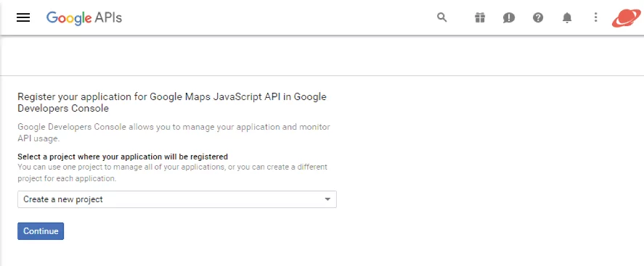
Task: Click the empty white area right of the form
Action: click(x=490, y=171)
